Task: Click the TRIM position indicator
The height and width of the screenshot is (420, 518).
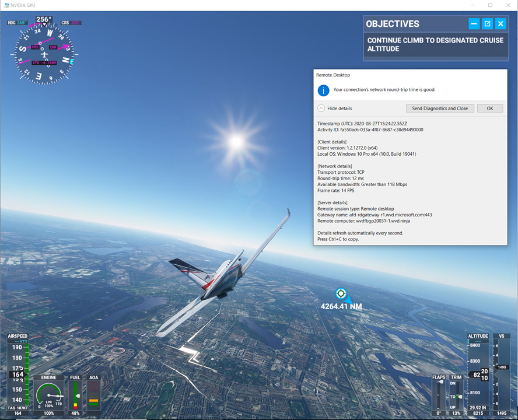Action: (x=456, y=395)
